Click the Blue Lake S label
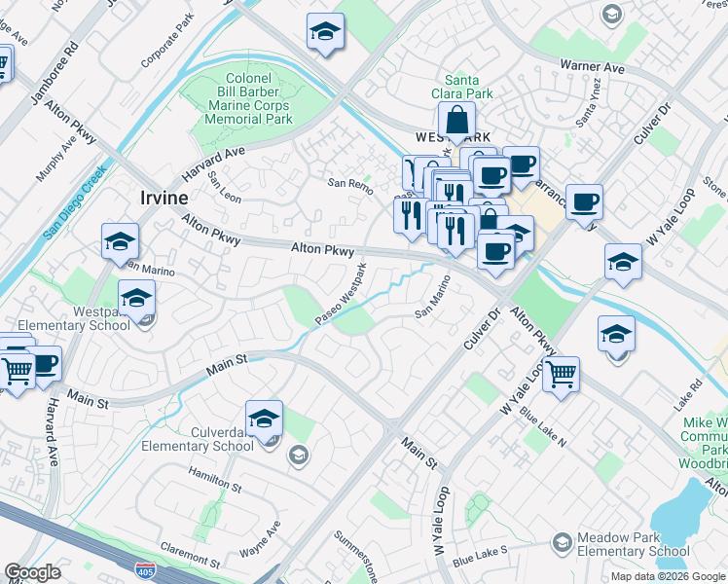The width and height of the screenshot is (728, 584). [480, 556]
